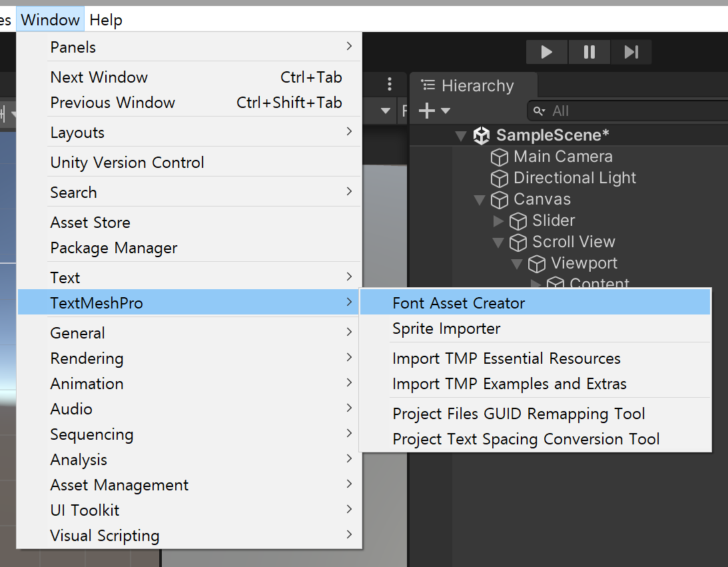Click the Unity logo icon beside SampleScene
Viewport: 728px width, 567px height.
pyautogui.click(x=482, y=135)
